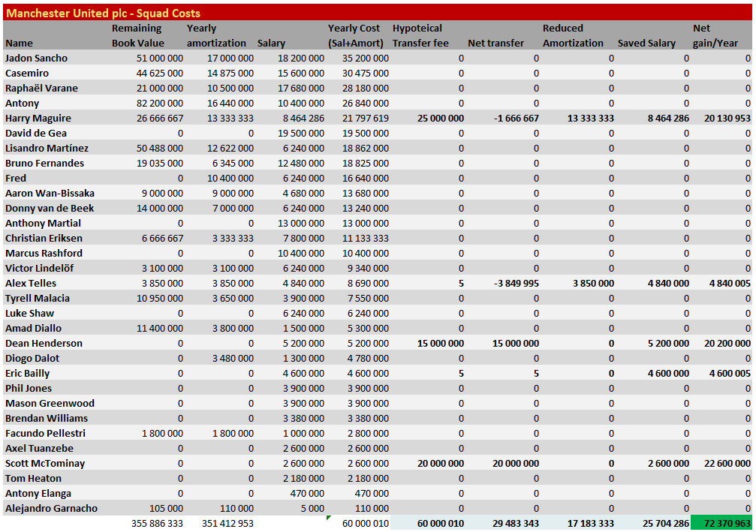Image resolution: width=756 pixels, height=532 pixels.
Task: Click Bailly's saved salary 4 600 000
Action: (668, 373)
